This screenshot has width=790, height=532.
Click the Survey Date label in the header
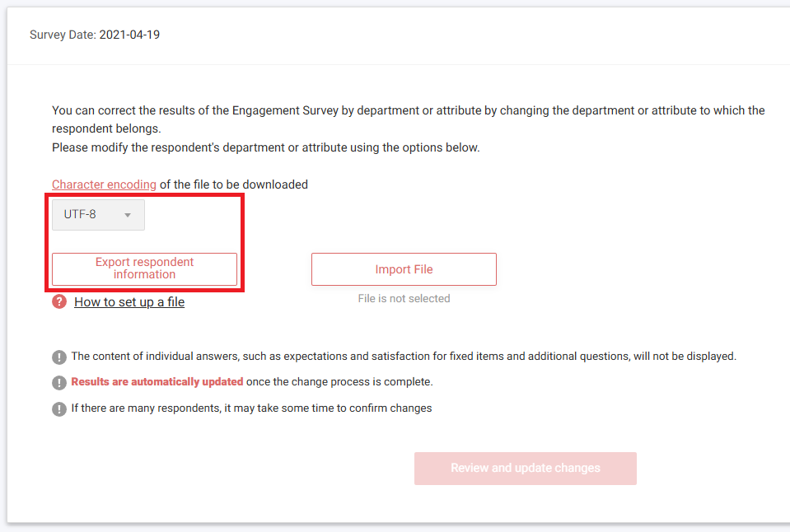tap(63, 35)
